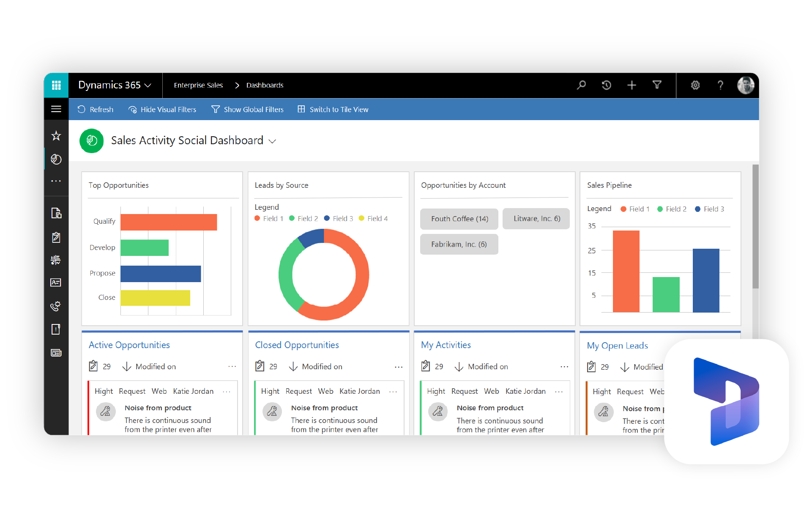Select Fouth Coffee (14) account tag
The image size is (812, 508).
tap(459, 219)
